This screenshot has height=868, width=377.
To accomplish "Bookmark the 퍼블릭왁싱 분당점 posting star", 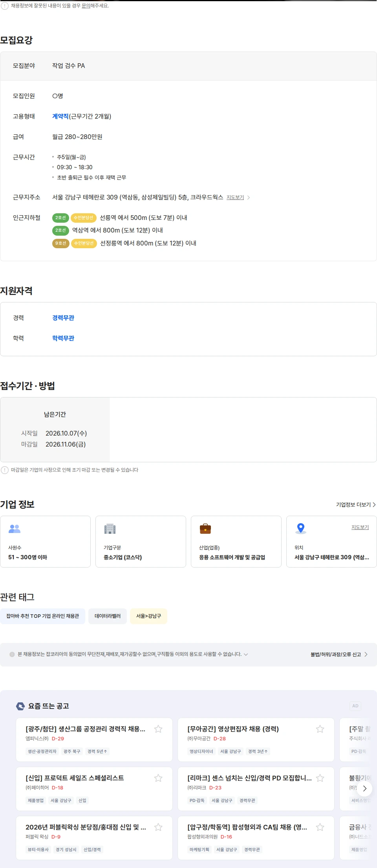I will point(158,827).
